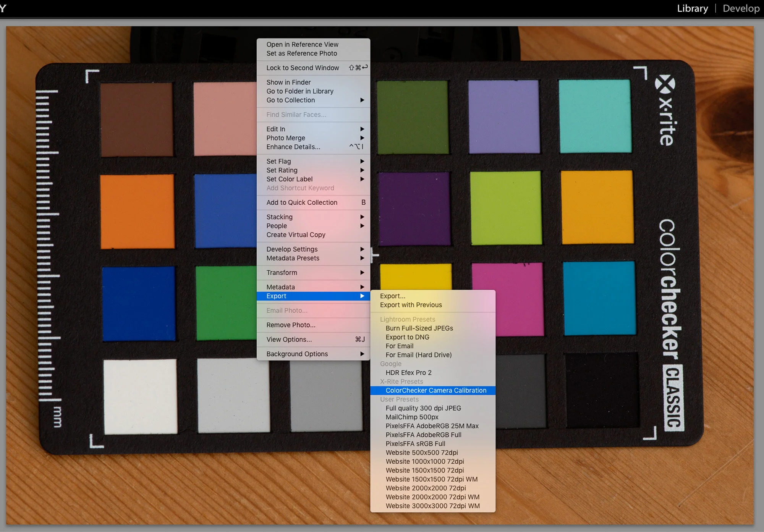The height and width of the screenshot is (532, 764).
Task: Choose Show in Finder
Action: [x=313, y=82]
